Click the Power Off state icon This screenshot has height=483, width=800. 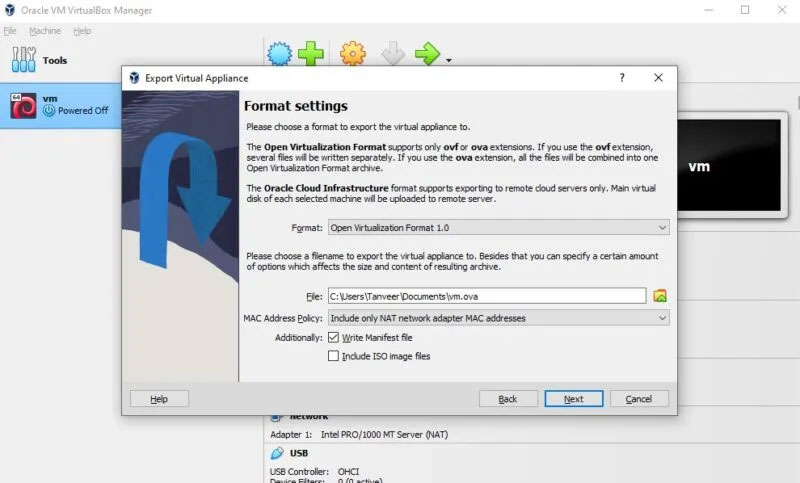[49, 110]
